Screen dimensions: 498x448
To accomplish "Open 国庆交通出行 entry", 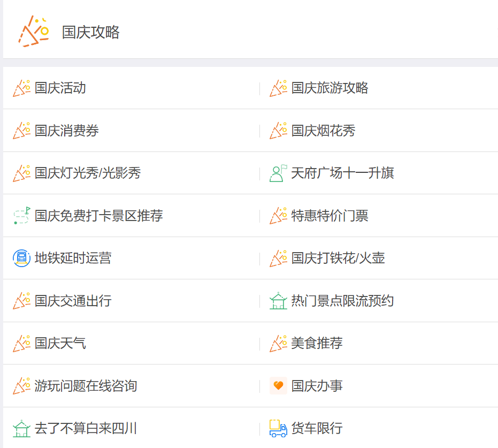I will pos(73,301).
